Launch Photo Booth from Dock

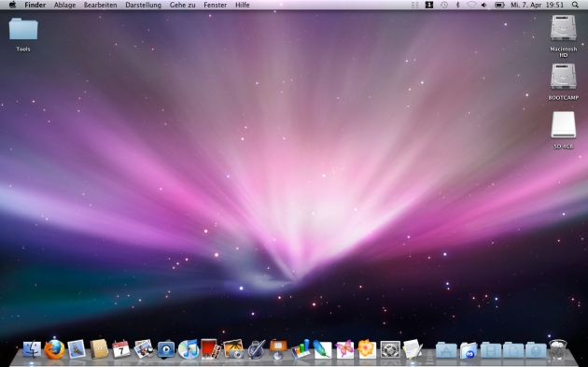[x=210, y=349]
